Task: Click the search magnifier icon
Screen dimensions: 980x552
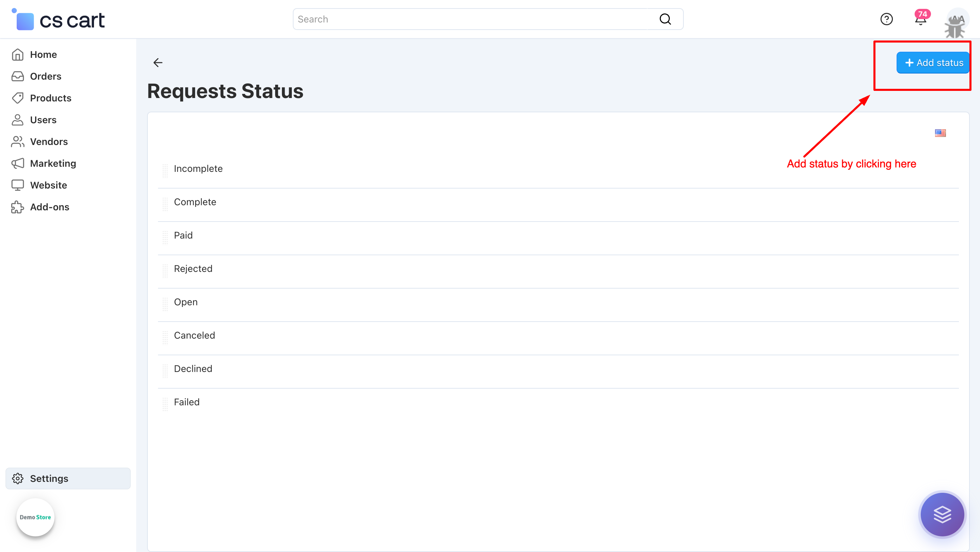Action: coord(665,19)
